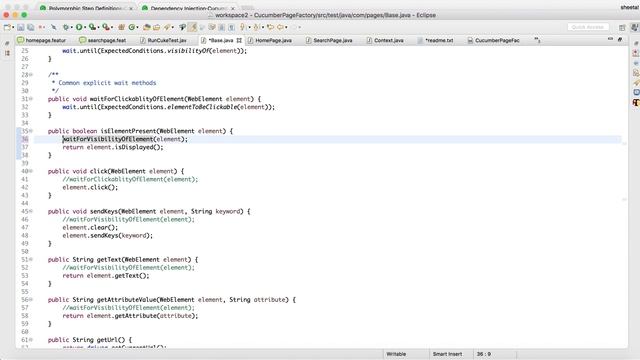This screenshot has width=640, height=360.
Task: Close the Base.java editor tab
Action: point(239,40)
